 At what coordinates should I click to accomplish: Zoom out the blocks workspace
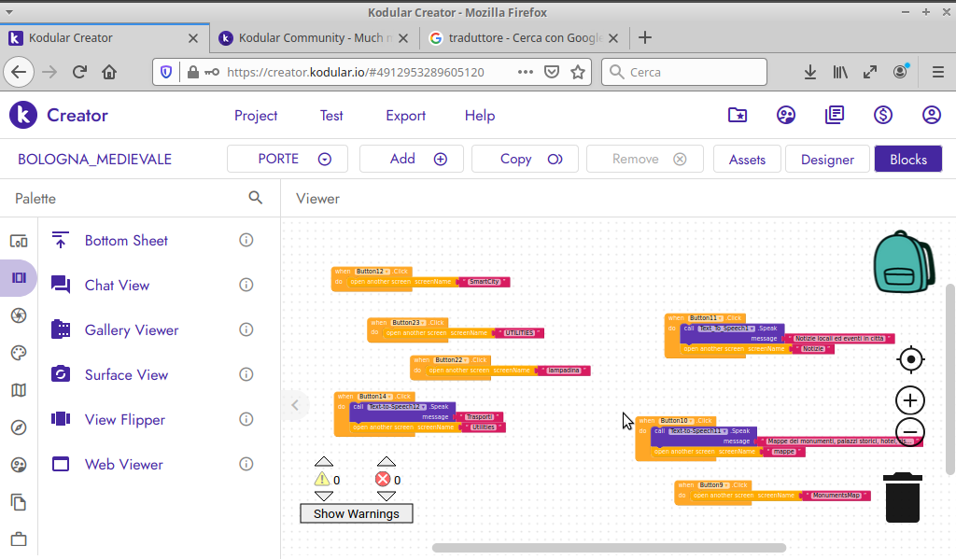click(910, 433)
